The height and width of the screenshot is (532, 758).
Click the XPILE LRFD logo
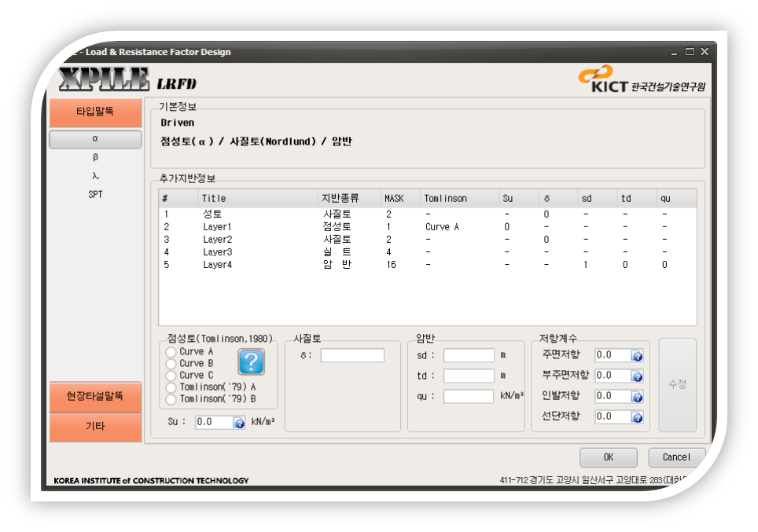coord(127,79)
